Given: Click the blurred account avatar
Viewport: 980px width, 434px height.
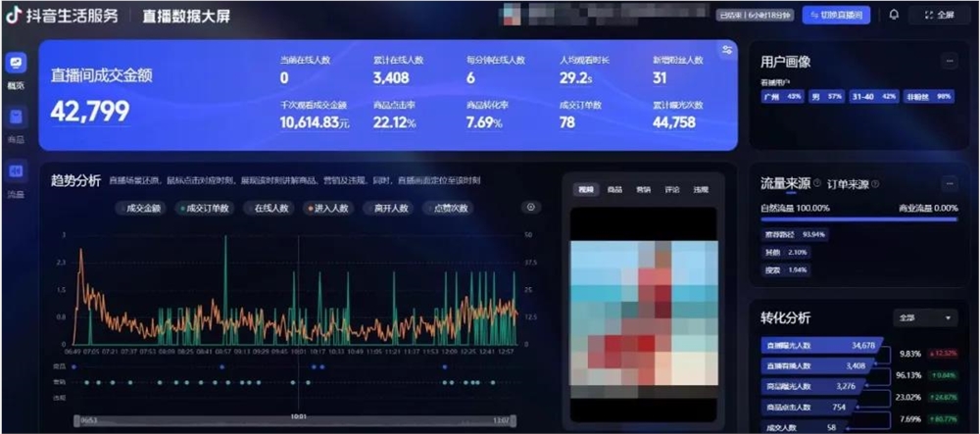Looking at the screenshot, I should (x=511, y=16).
